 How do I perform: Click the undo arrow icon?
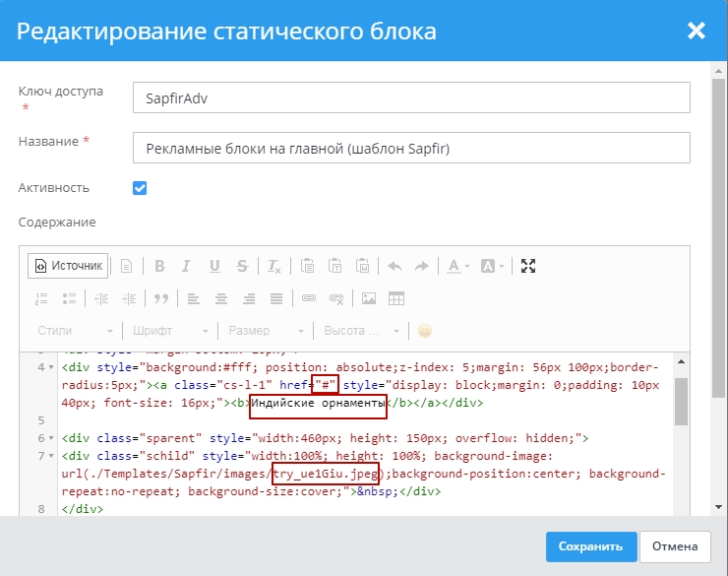pos(394,266)
